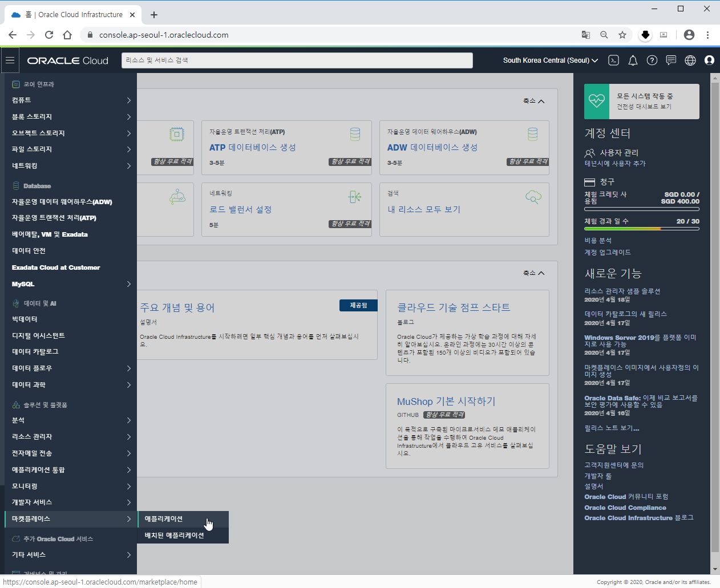
Task: Click the cloud search resources icon
Action: click(533, 197)
